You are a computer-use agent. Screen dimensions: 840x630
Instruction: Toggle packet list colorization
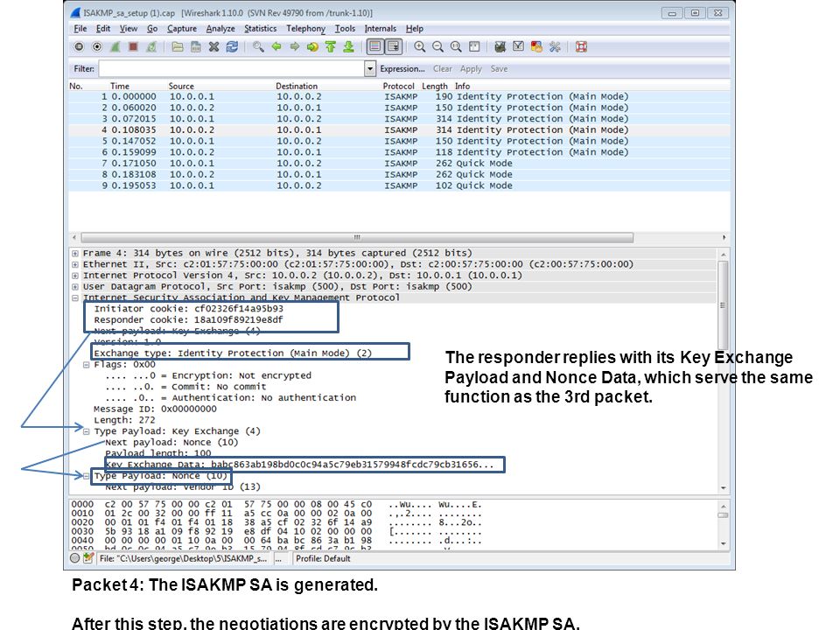pos(375,47)
